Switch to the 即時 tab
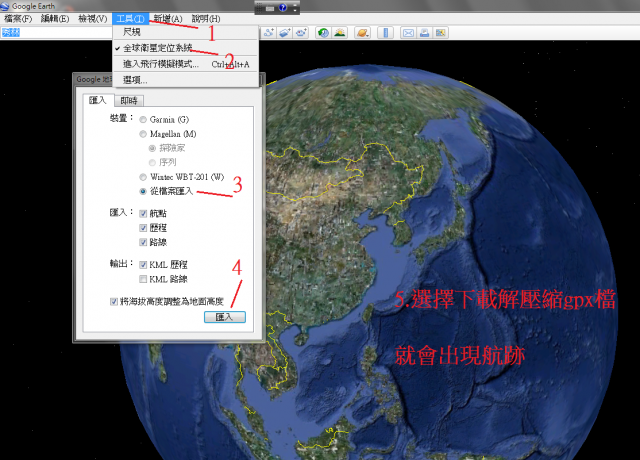This screenshot has height=460, width=640. tap(129, 100)
